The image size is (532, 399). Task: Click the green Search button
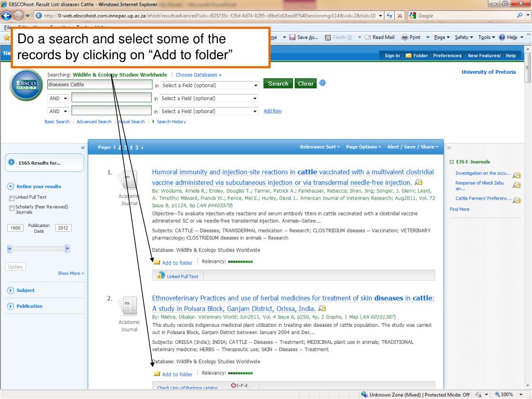[x=278, y=84]
